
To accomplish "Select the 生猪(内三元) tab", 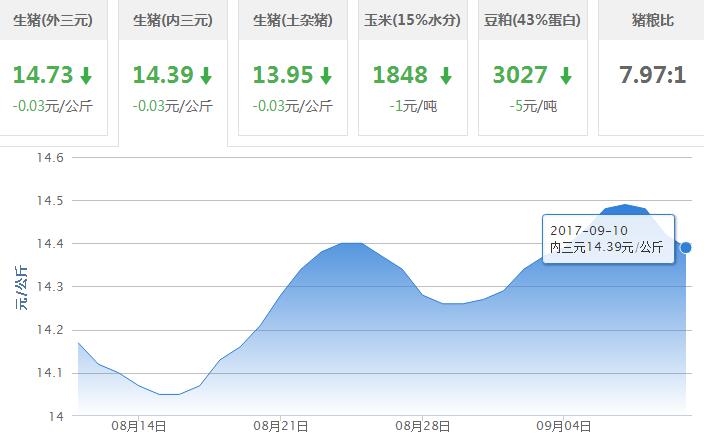I will [173, 20].
